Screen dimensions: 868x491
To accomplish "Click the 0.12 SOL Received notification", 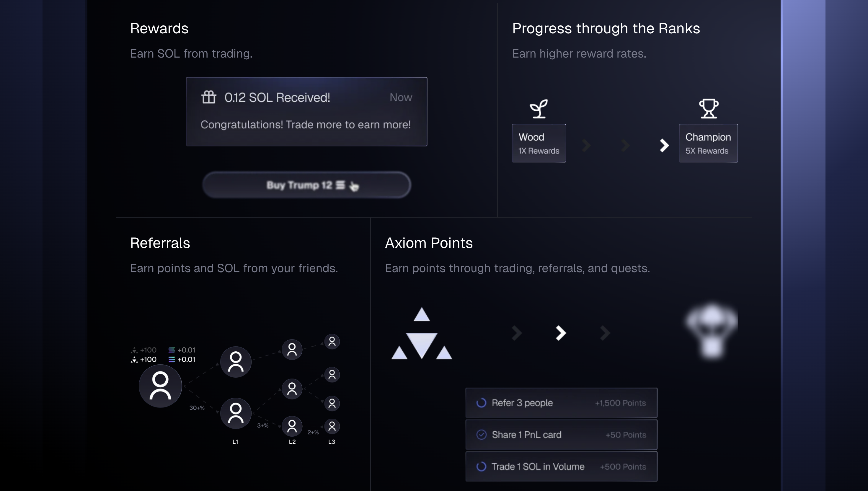I will (306, 112).
